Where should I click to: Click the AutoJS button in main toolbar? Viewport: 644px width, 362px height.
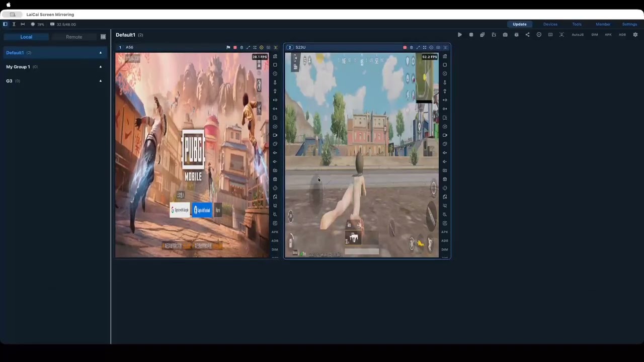coord(578,35)
